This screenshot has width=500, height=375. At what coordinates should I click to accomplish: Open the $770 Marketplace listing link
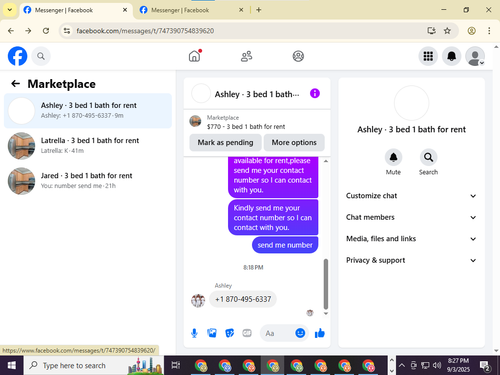point(246,127)
